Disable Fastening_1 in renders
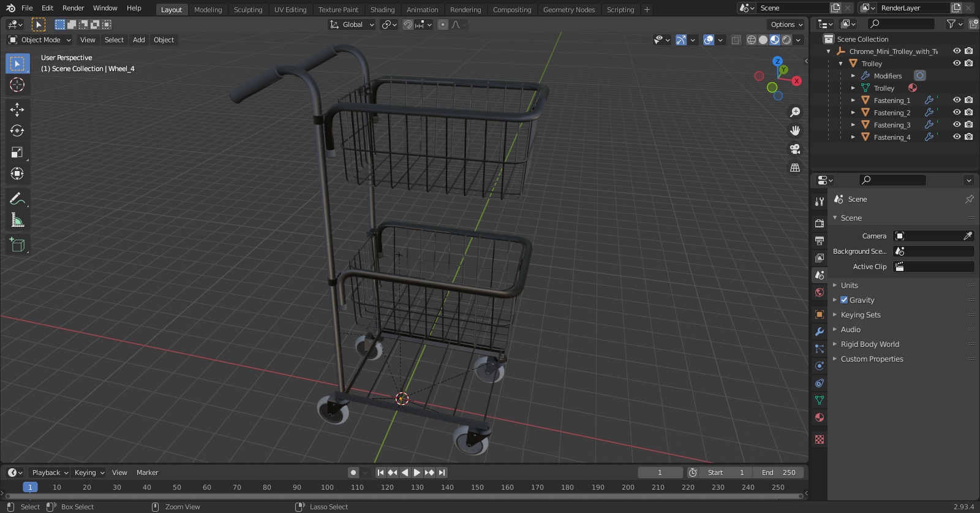Screen dimensions: 980x513 [x=968, y=100]
